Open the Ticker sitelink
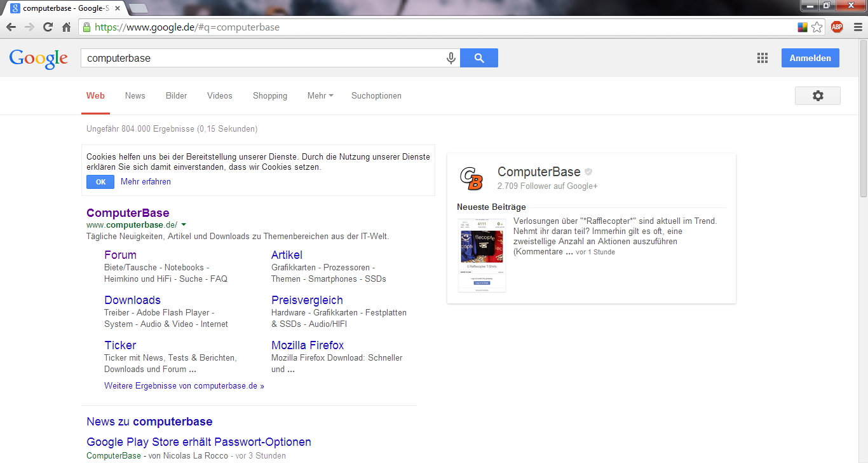Viewport: 868px width, 463px height. coord(120,345)
